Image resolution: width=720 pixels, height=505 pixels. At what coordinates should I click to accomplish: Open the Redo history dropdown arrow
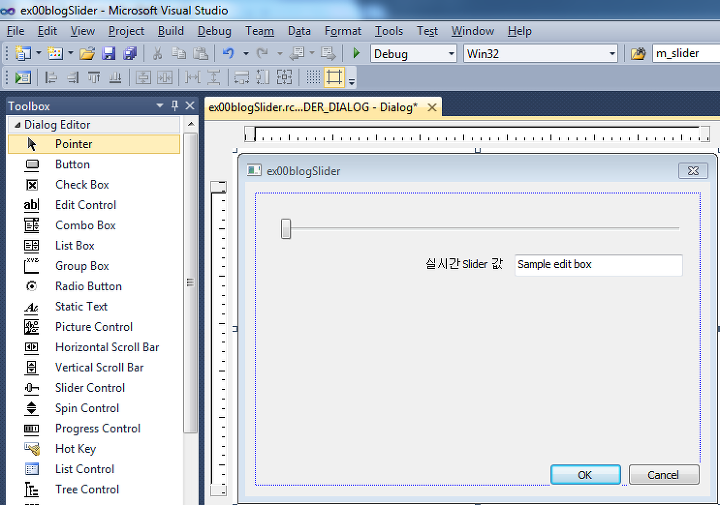click(279, 54)
